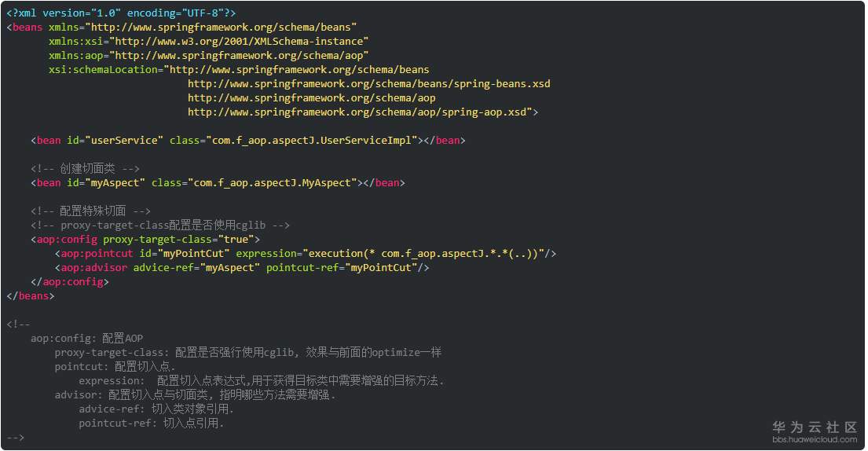Click the pointcut-ref "myPointCut" value
The height and width of the screenshot is (451, 868).
pos(381,267)
